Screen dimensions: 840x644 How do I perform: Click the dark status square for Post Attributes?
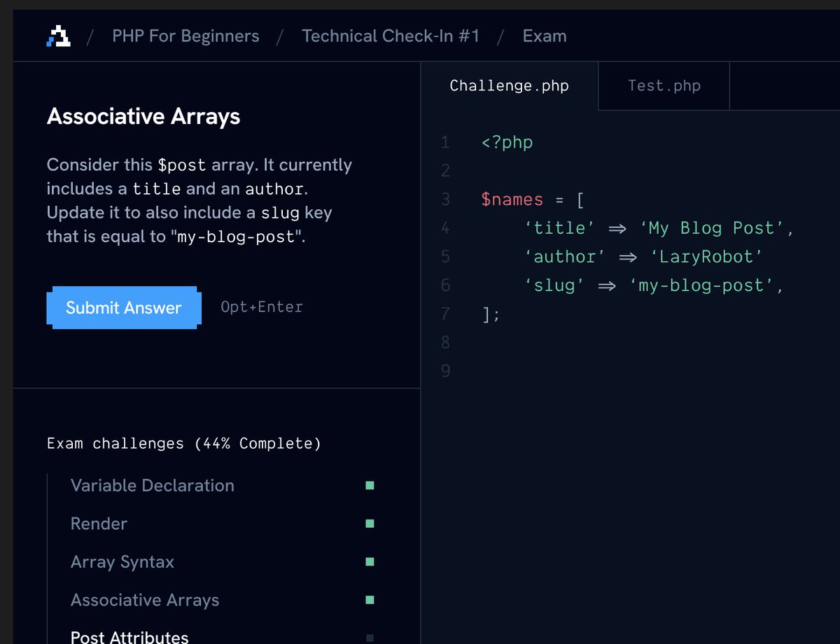370,638
